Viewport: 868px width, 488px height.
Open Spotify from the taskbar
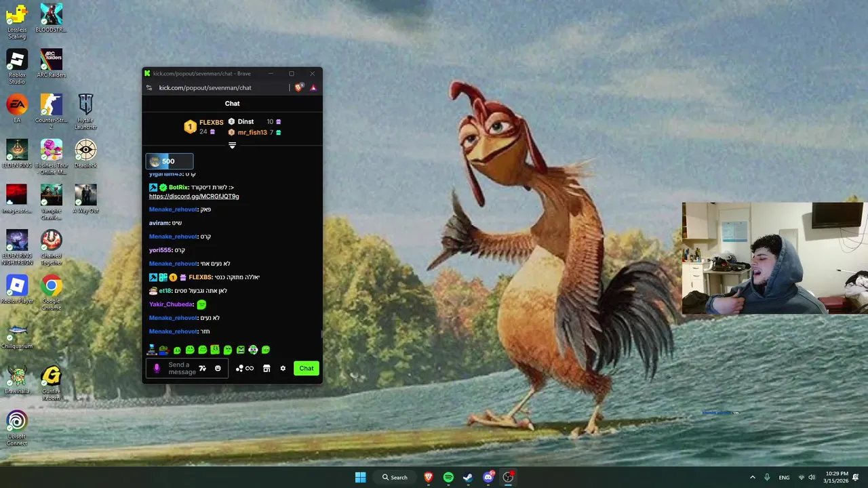point(448,477)
